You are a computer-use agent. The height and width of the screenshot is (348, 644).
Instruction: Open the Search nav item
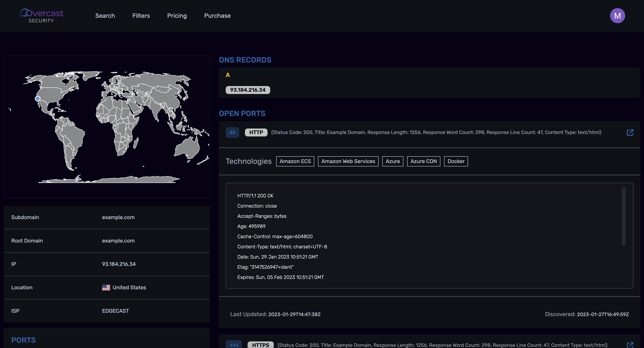click(x=105, y=15)
